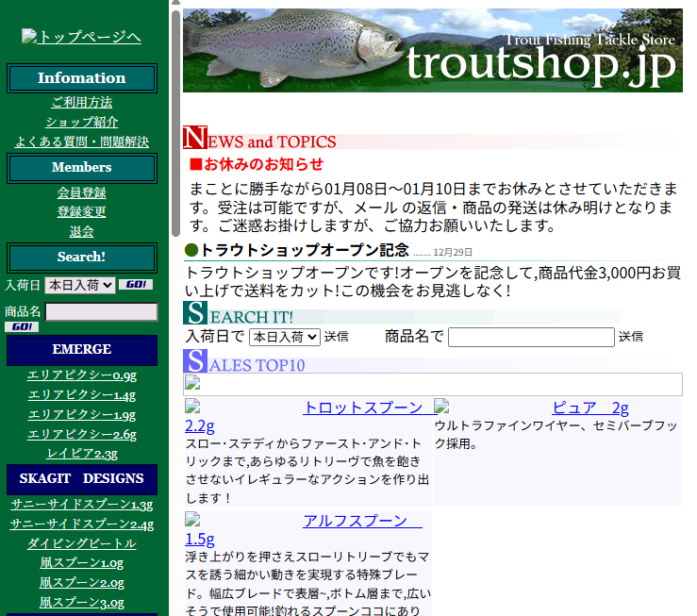Open 凪スプーン3.0g link
This screenshot has width=697, height=616.
(x=82, y=602)
